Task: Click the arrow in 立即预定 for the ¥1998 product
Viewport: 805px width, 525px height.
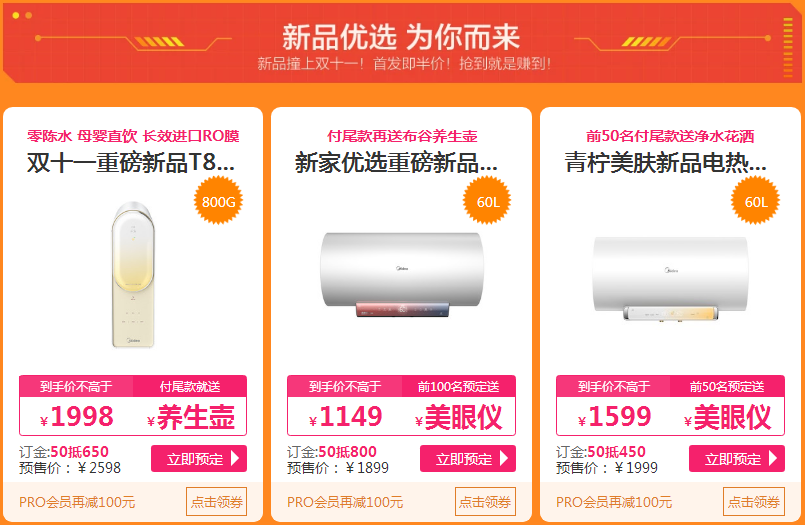Action: tap(235, 458)
